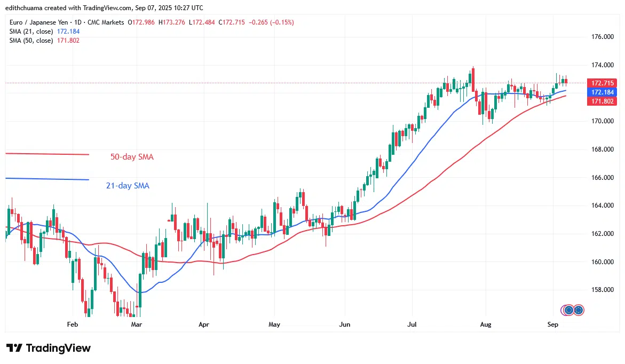Screen dimensions: 625x364
Task: Click the Sep label on time axis
Action: pyautogui.click(x=552, y=325)
